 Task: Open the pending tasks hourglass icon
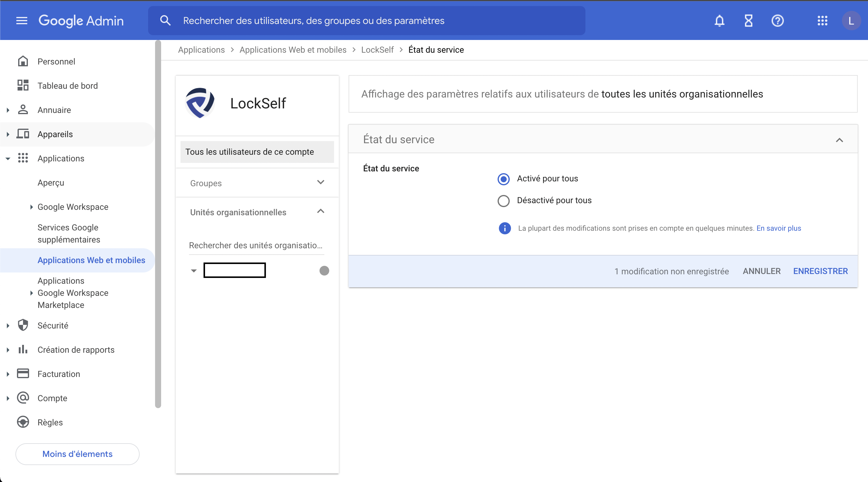pos(748,21)
